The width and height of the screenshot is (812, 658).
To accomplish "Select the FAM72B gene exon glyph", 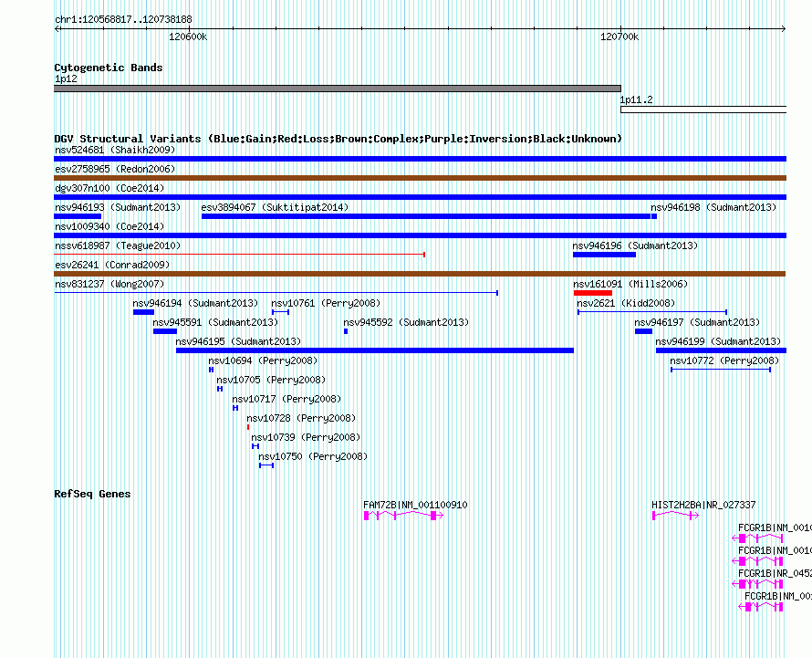I will [403, 516].
